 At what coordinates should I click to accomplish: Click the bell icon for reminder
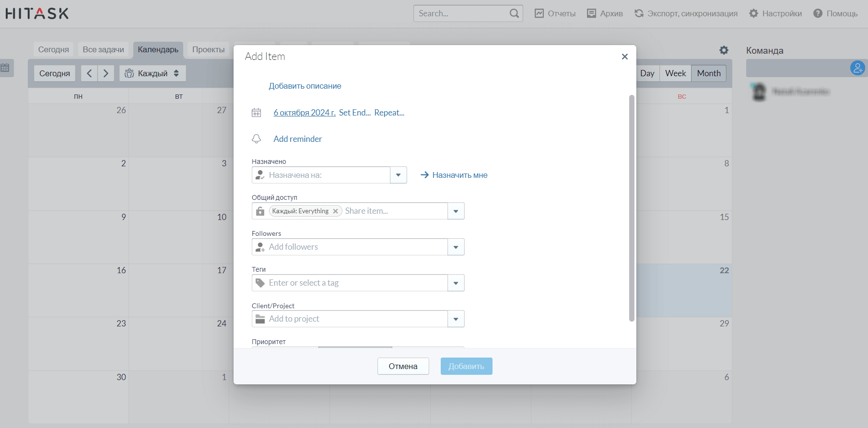(x=257, y=139)
